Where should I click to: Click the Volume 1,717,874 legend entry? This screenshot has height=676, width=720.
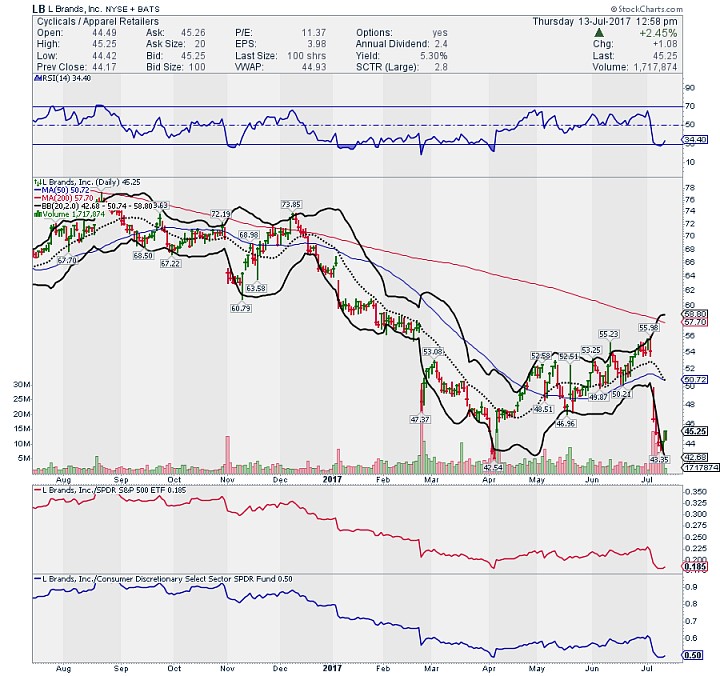(70, 214)
